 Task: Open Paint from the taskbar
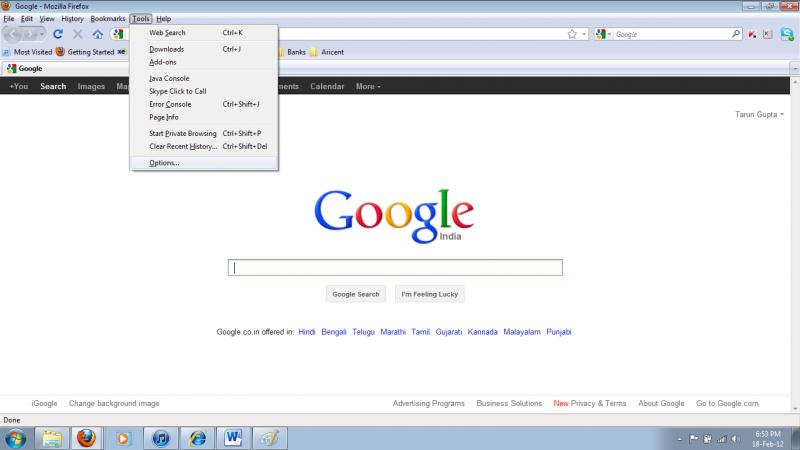tap(270, 438)
